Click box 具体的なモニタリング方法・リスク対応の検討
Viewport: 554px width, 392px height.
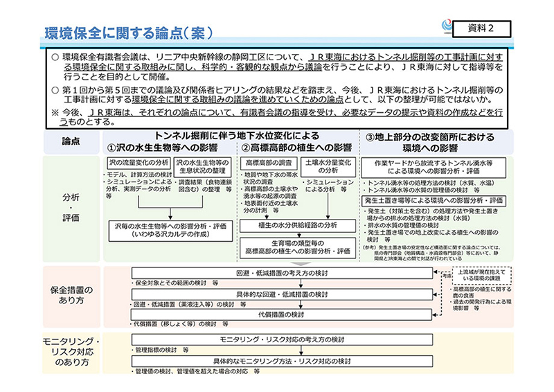(282, 362)
